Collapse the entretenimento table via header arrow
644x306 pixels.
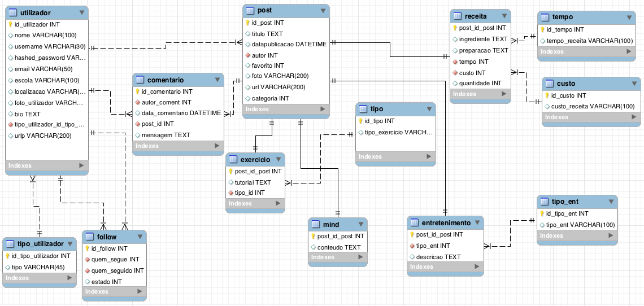pos(478,222)
